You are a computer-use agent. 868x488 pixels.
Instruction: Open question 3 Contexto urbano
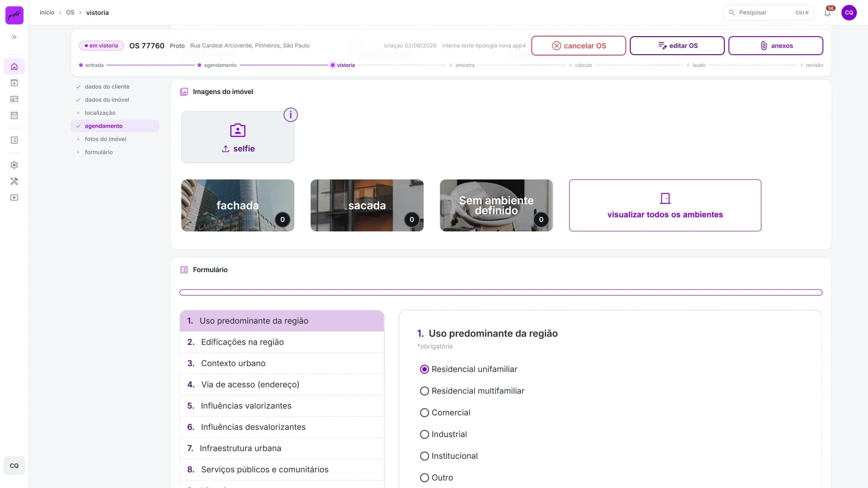click(282, 363)
